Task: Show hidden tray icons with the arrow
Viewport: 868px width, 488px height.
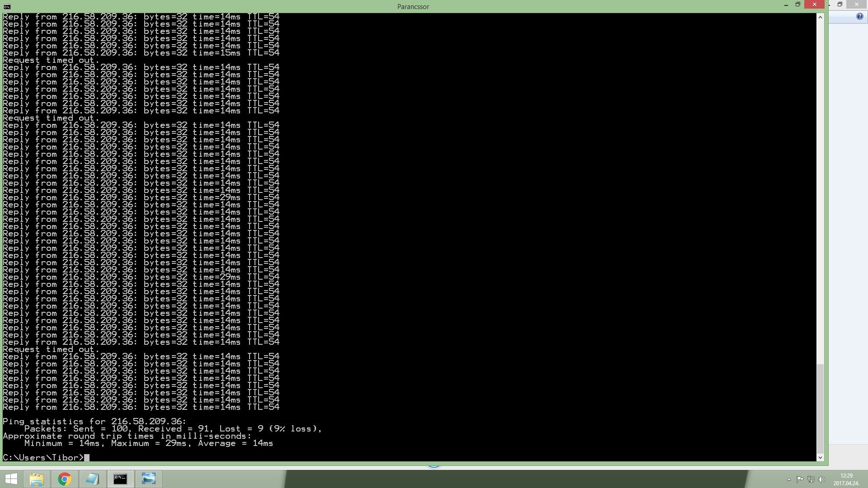Action: pyautogui.click(x=789, y=479)
